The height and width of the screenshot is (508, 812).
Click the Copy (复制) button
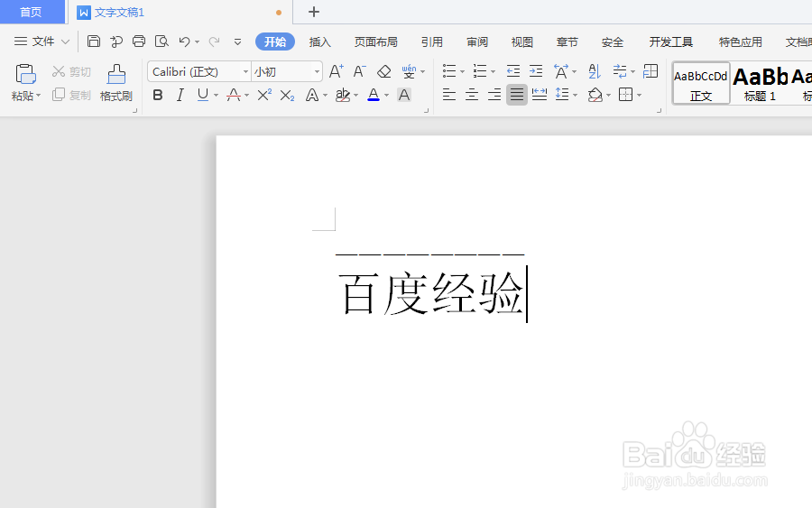pos(71,95)
